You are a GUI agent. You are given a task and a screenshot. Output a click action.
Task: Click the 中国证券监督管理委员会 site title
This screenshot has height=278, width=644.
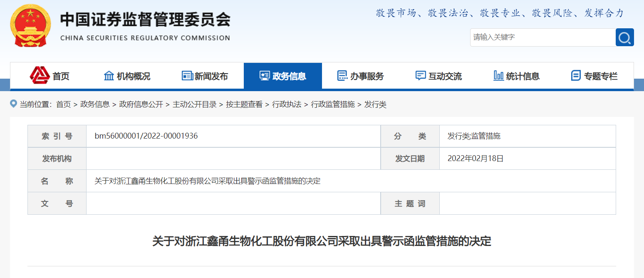(145, 20)
